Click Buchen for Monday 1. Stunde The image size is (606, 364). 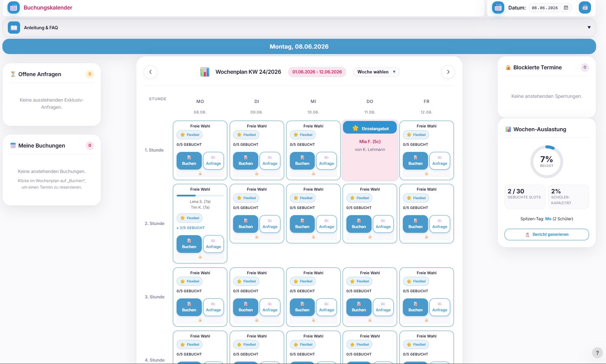coord(189,161)
